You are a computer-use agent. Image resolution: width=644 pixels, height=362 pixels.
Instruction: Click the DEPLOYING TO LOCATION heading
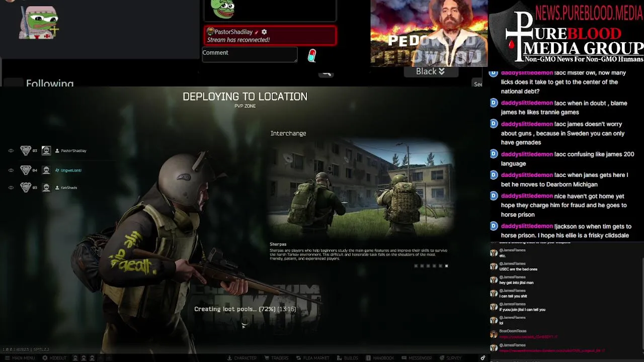point(245,97)
